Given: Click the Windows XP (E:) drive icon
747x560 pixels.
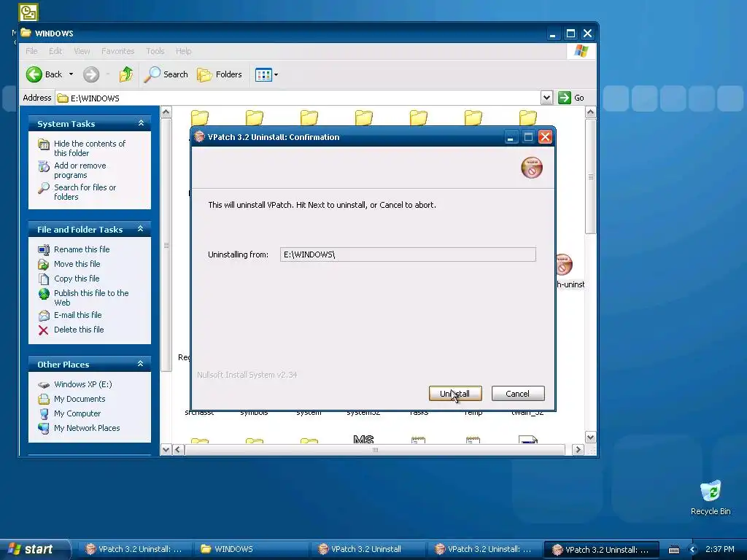Looking at the screenshot, I should coord(43,385).
